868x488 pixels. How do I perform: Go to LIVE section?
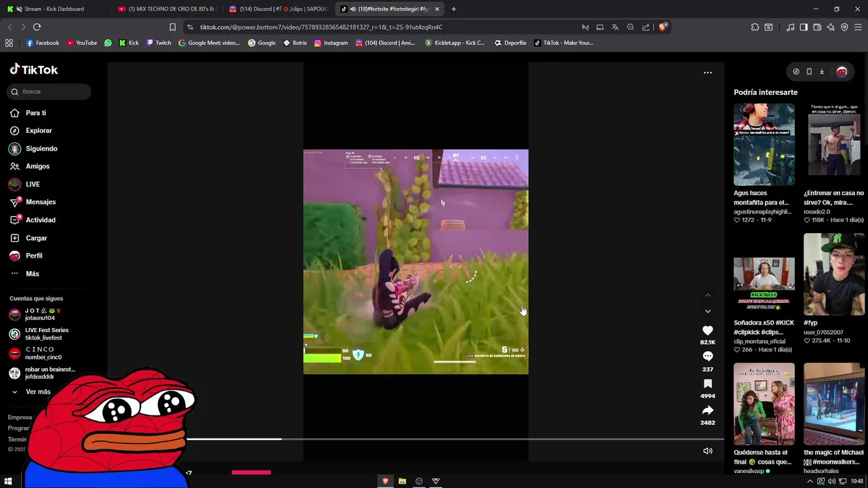[24, 184]
